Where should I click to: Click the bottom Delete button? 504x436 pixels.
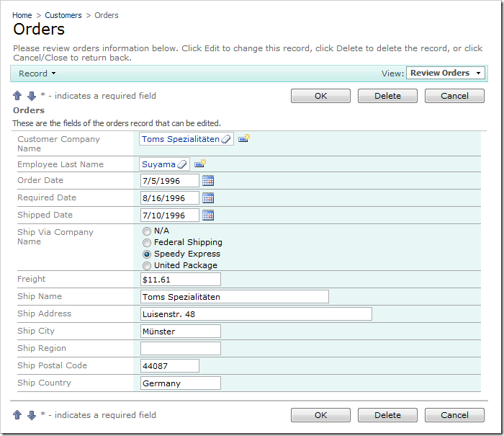pos(387,415)
